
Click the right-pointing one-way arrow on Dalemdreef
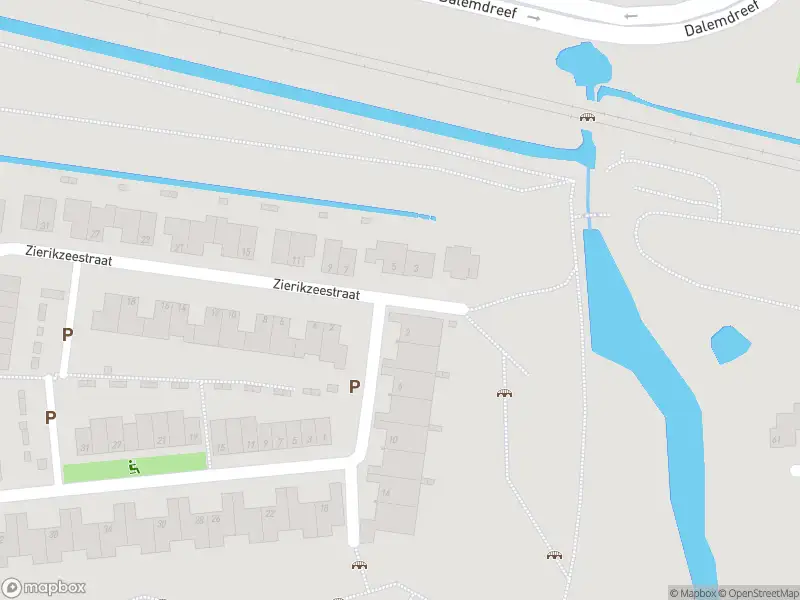tap(534, 18)
